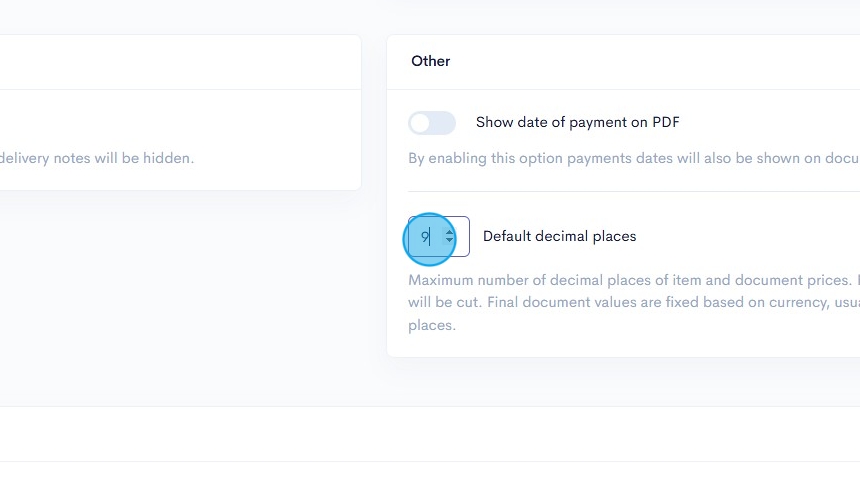This screenshot has height=481, width=860.
Task: Select the "Other" section heading
Action: point(431,61)
